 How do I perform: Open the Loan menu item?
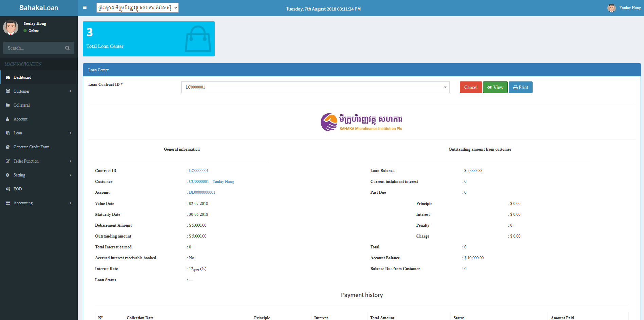tap(18, 133)
